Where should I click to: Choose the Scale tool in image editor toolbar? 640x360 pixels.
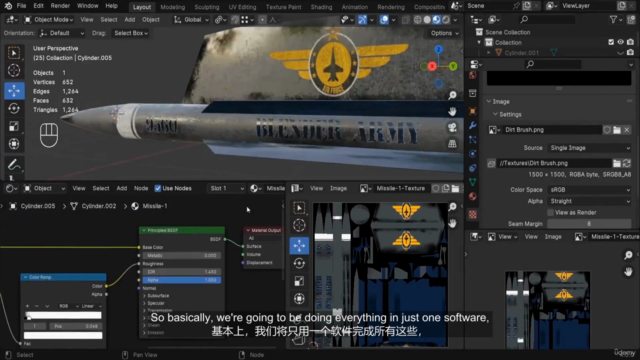[299, 281]
